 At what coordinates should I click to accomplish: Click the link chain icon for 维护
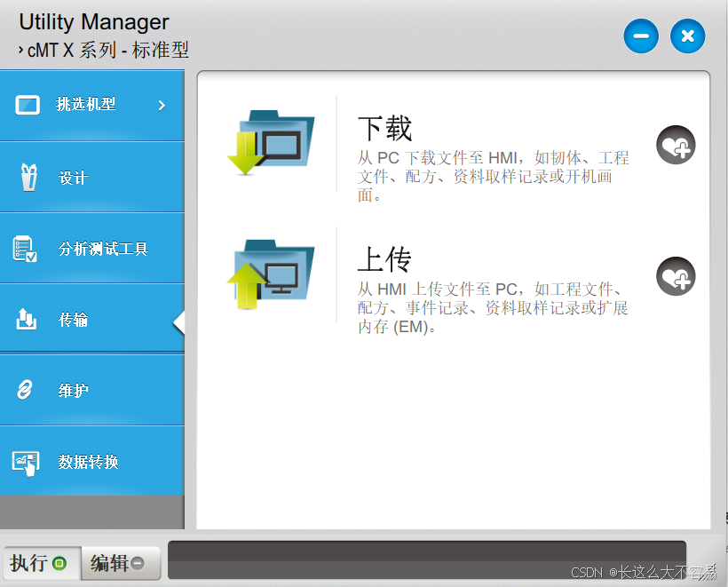tap(24, 390)
